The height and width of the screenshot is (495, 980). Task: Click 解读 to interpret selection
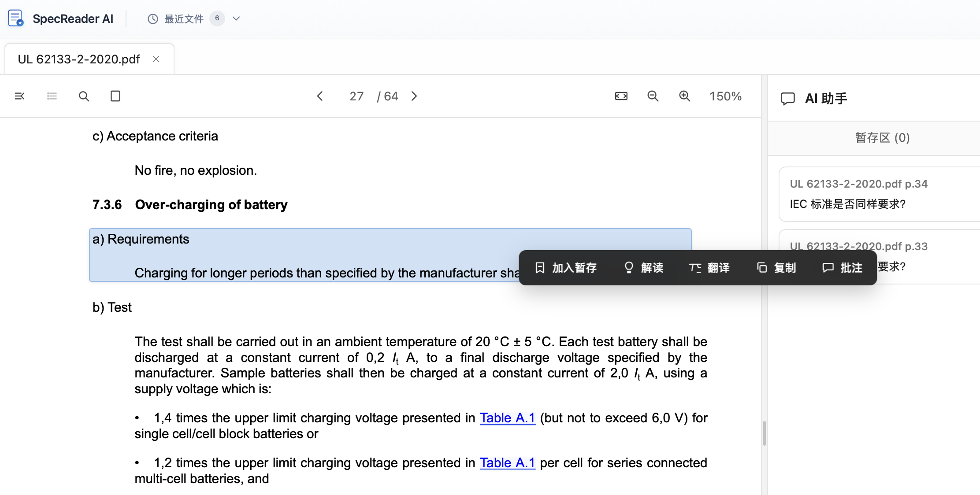coord(644,268)
